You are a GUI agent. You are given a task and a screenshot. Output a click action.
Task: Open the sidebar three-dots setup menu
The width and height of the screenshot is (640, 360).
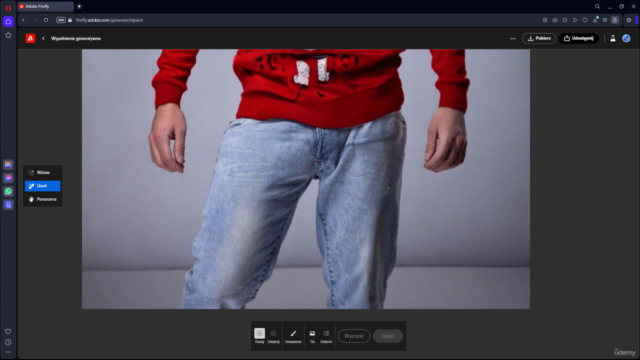pos(8,352)
